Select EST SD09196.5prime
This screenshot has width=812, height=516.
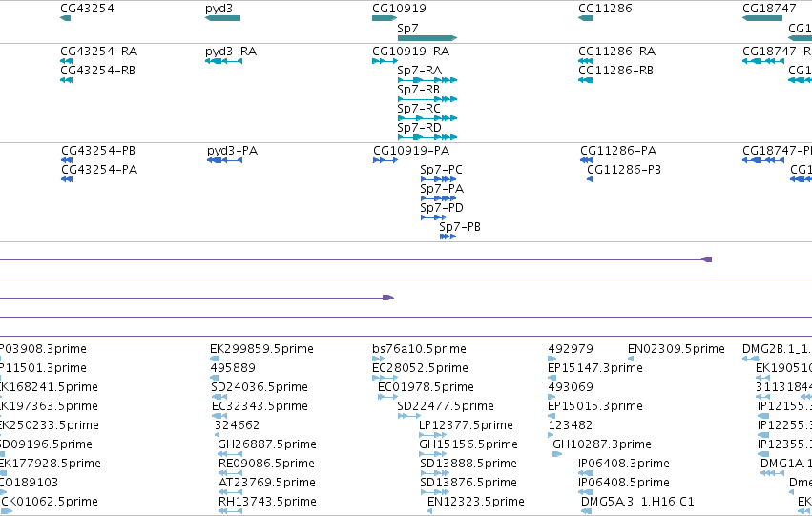coord(3,454)
